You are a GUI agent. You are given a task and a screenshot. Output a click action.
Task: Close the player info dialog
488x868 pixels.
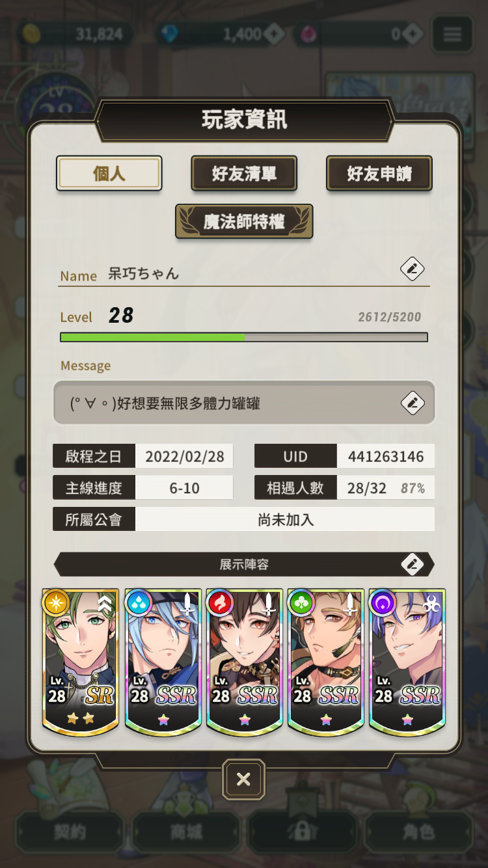point(243,779)
